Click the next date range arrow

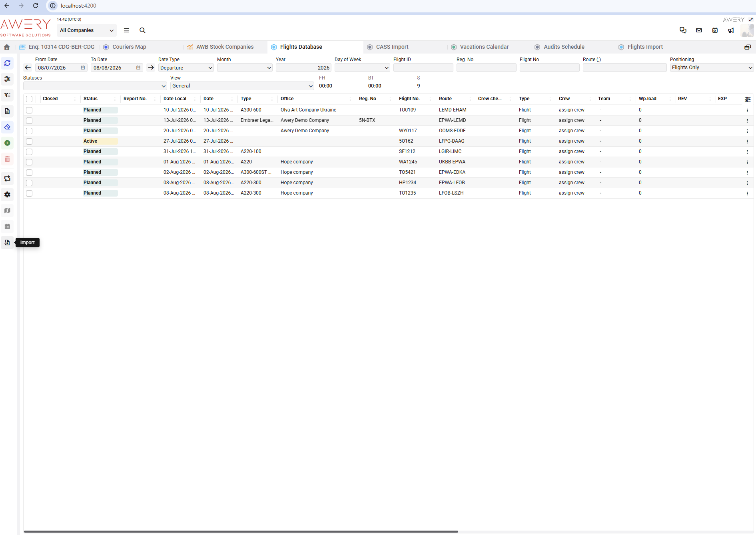click(151, 68)
